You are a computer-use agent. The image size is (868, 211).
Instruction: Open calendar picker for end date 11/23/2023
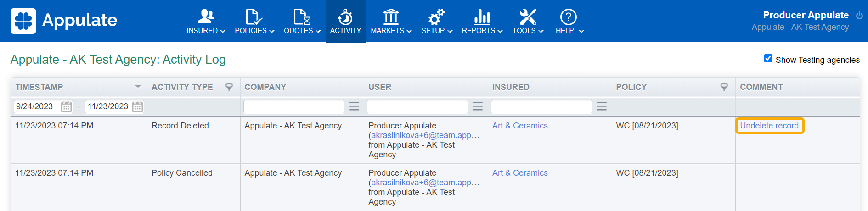coord(137,107)
